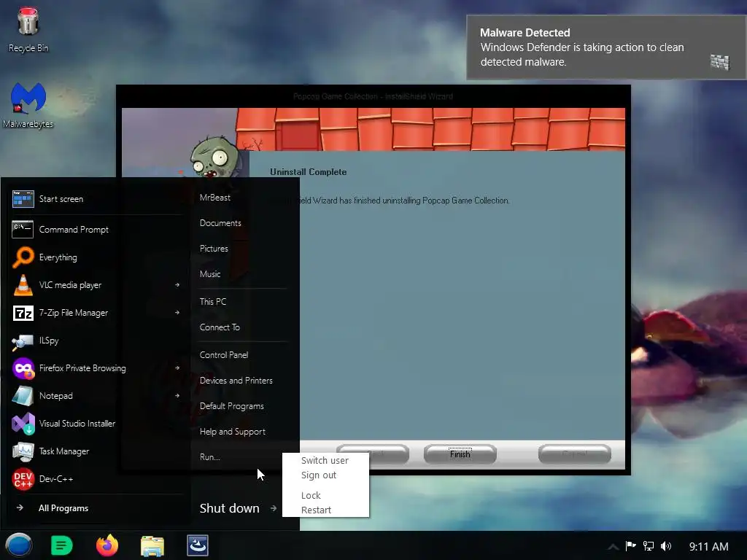Select Connect To in Start menu

pos(220,327)
